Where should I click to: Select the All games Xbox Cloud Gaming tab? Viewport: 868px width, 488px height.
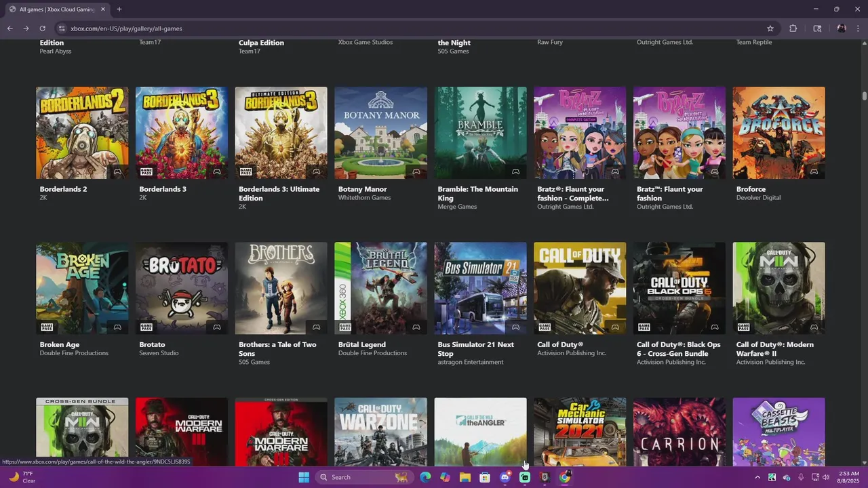pos(57,9)
